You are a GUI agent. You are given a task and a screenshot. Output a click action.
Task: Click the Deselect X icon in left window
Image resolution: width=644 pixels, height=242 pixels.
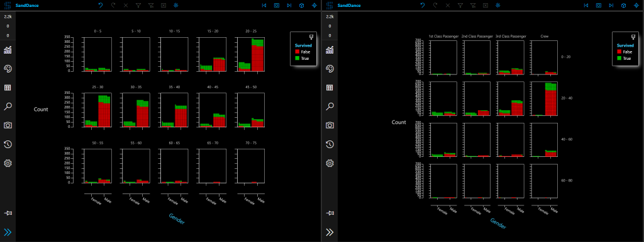tap(126, 5)
